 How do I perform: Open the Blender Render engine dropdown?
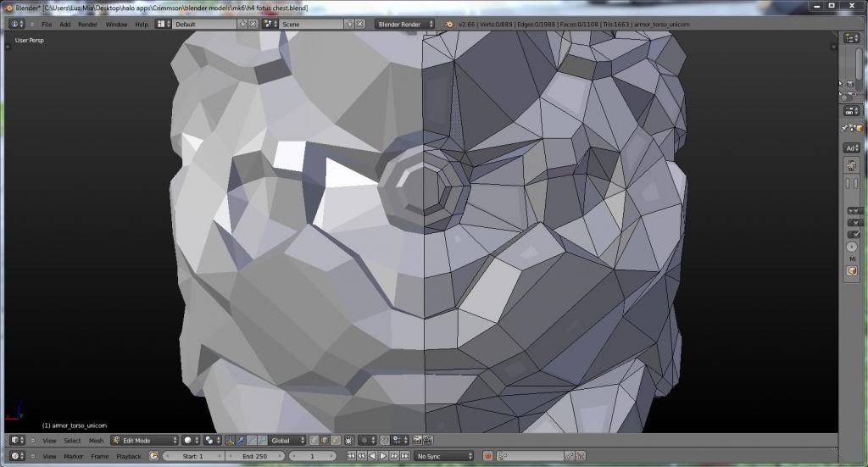(404, 24)
